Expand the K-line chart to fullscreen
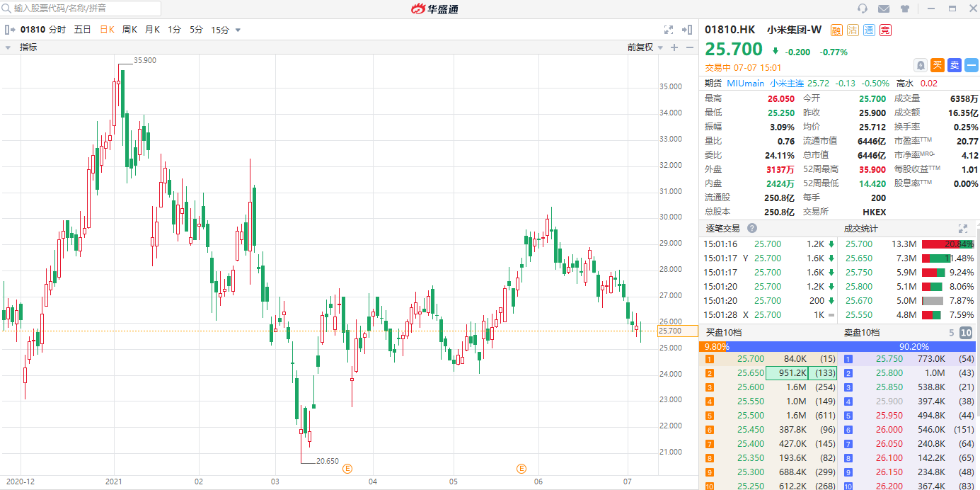The image size is (980, 490). [669, 30]
